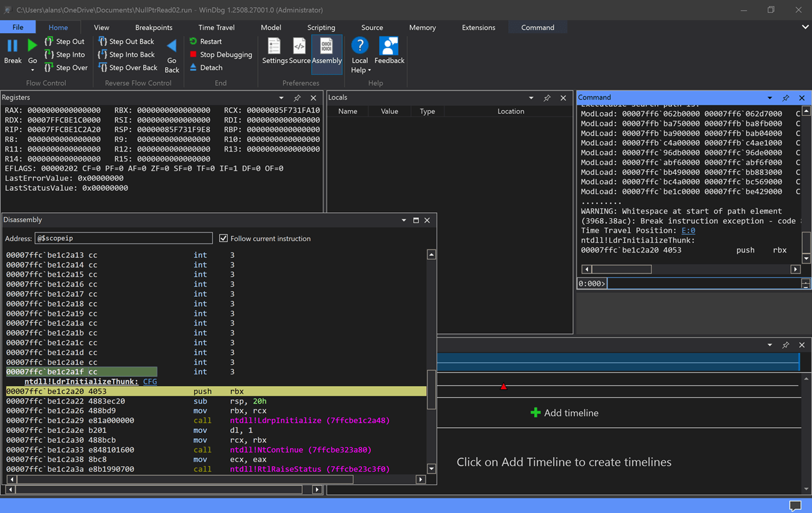This screenshot has height=513, width=812.
Task: Open the Local Help dropdown
Action: [360, 70]
